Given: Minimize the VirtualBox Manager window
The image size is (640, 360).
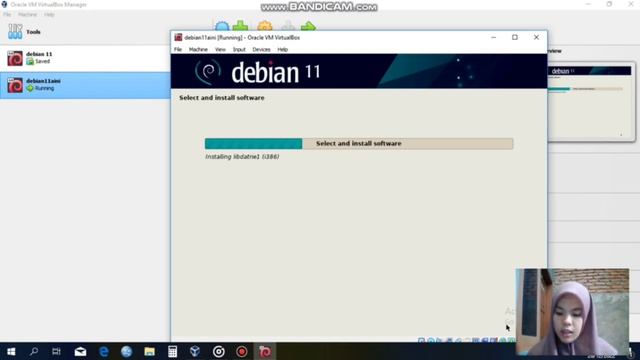Looking at the screenshot, I should coord(588,4).
